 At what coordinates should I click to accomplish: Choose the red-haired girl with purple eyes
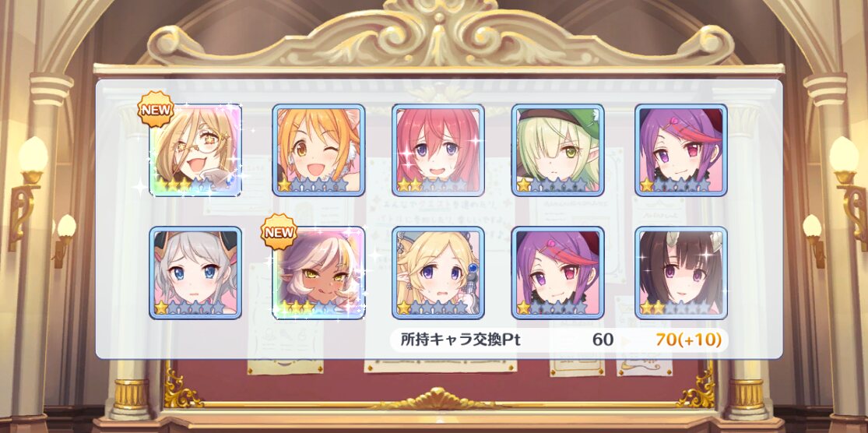point(438,150)
